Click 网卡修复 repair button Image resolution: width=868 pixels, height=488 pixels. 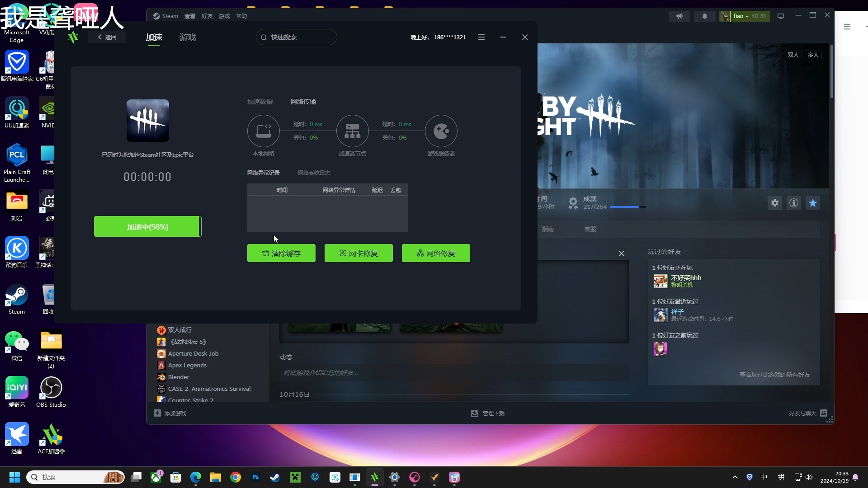359,253
